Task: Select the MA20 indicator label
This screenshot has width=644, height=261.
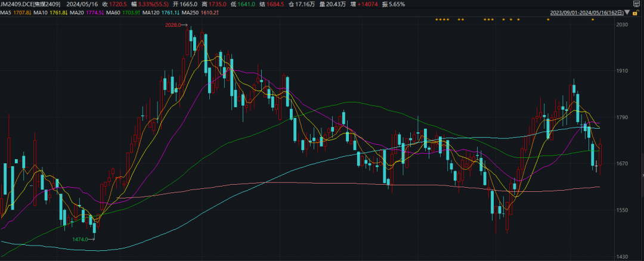Action: (x=77, y=13)
